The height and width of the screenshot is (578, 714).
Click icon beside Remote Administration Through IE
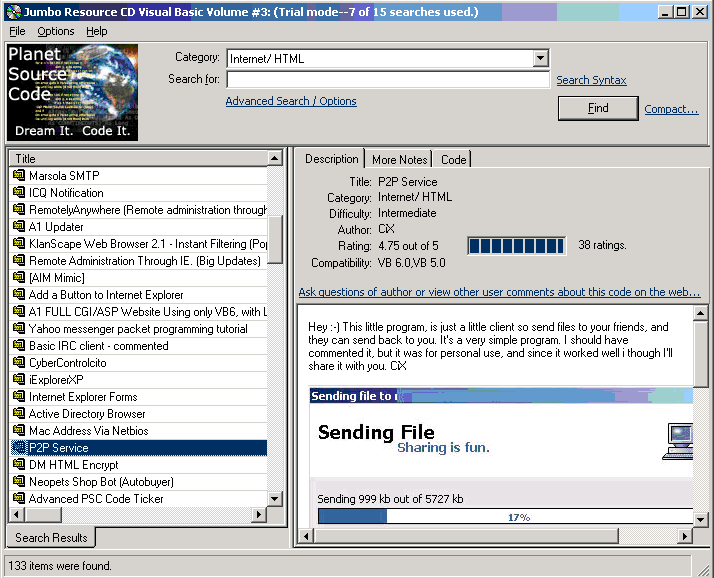coord(19,260)
